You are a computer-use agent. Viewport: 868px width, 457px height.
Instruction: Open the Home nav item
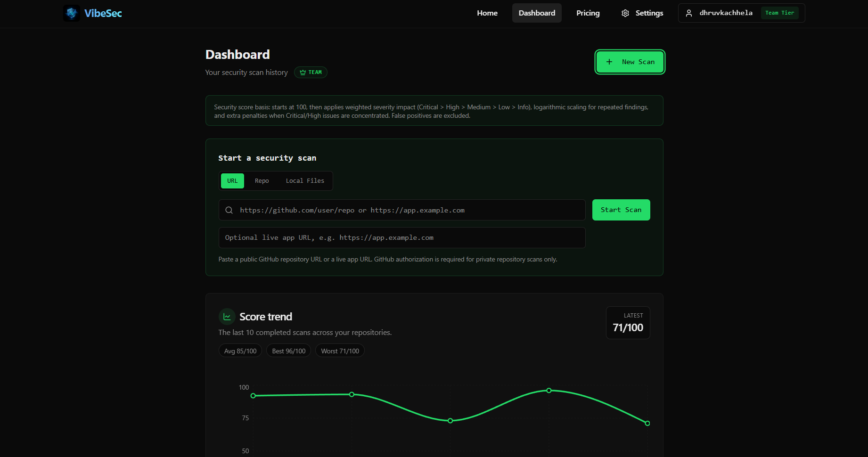[x=487, y=13]
